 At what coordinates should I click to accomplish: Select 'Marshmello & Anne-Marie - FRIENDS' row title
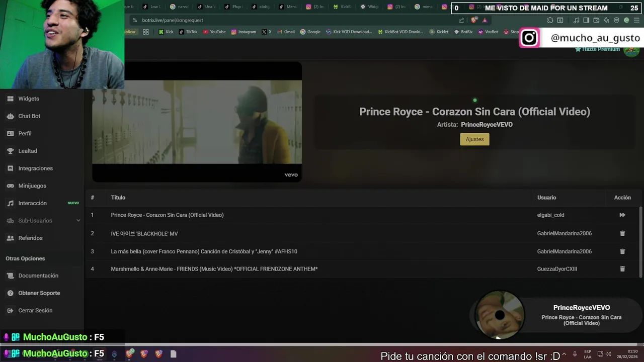[214, 269]
